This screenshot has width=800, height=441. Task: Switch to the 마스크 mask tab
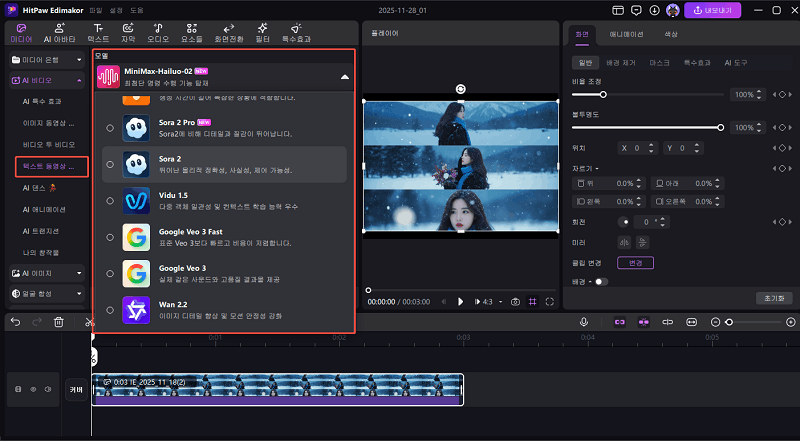(x=659, y=63)
